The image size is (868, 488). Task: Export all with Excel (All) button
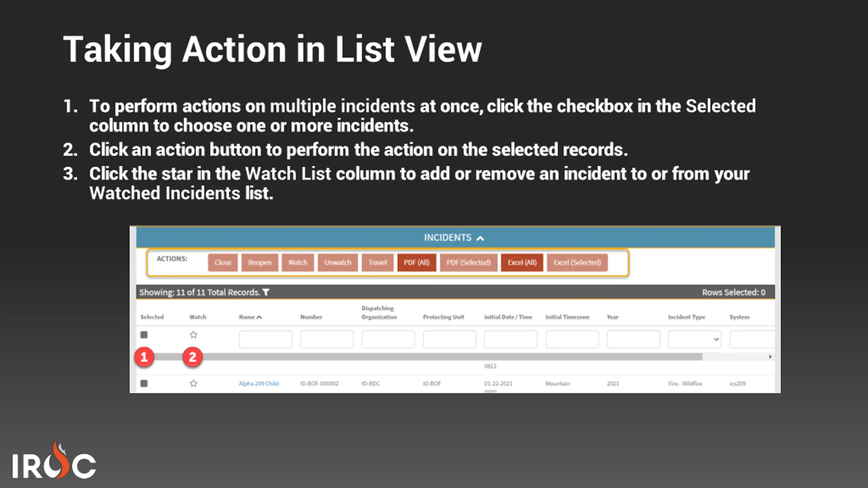[522, 263]
